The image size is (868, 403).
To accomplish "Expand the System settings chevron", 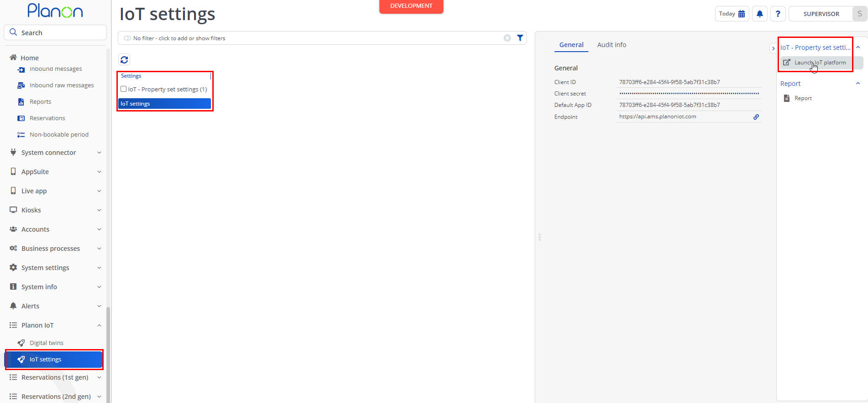I will pos(99,268).
